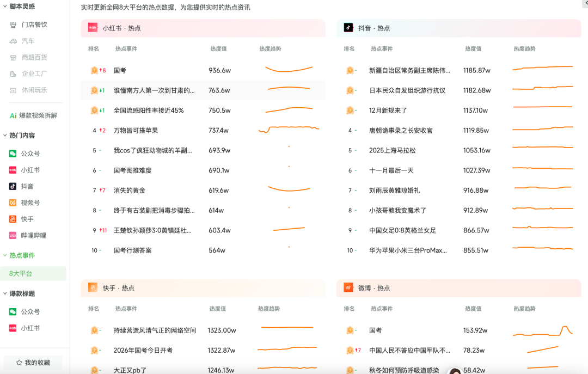The image size is (588, 374).
Task: Click 2026年国考今日开考 topic
Action: point(143,351)
